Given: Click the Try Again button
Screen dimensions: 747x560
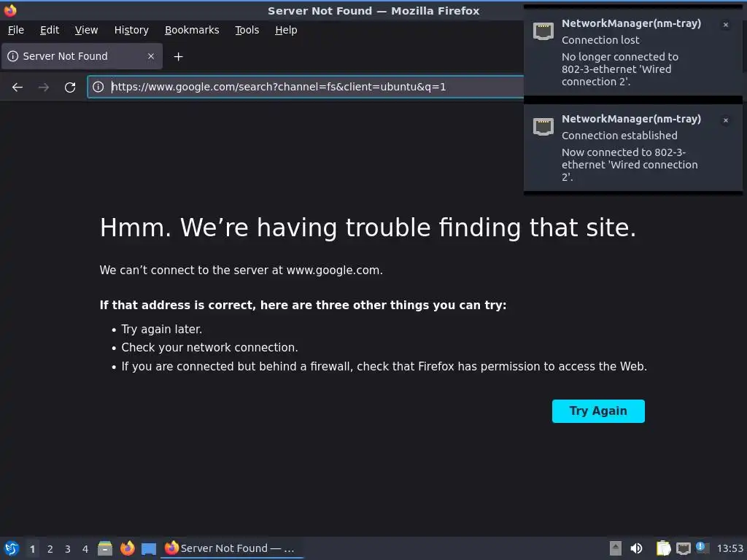Looking at the screenshot, I should tap(598, 411).
